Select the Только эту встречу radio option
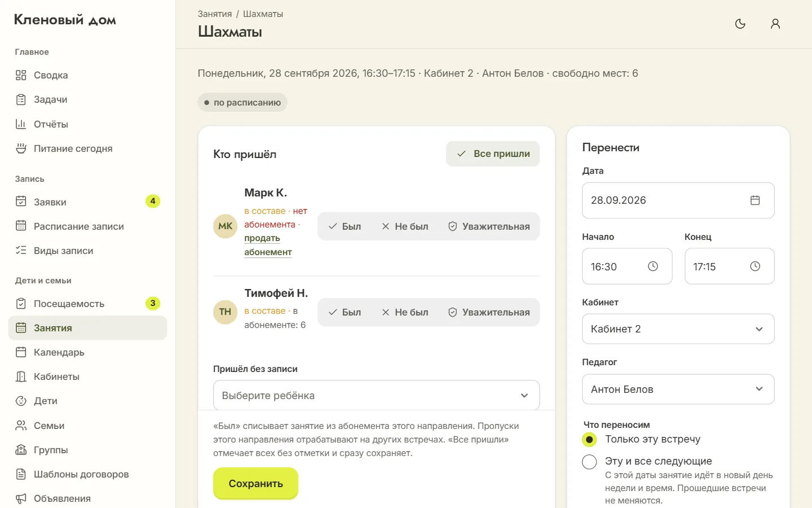The image size is (812, 508). point(589,439)
